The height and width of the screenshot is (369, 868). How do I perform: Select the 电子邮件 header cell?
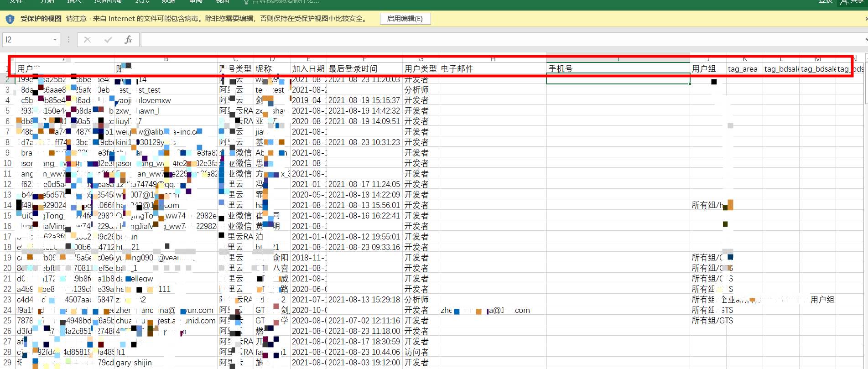click(x=493, y=69)
